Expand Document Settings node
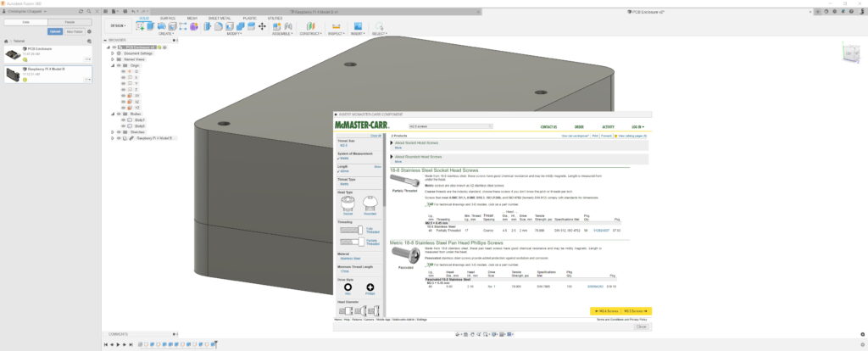 click(113, 53)
